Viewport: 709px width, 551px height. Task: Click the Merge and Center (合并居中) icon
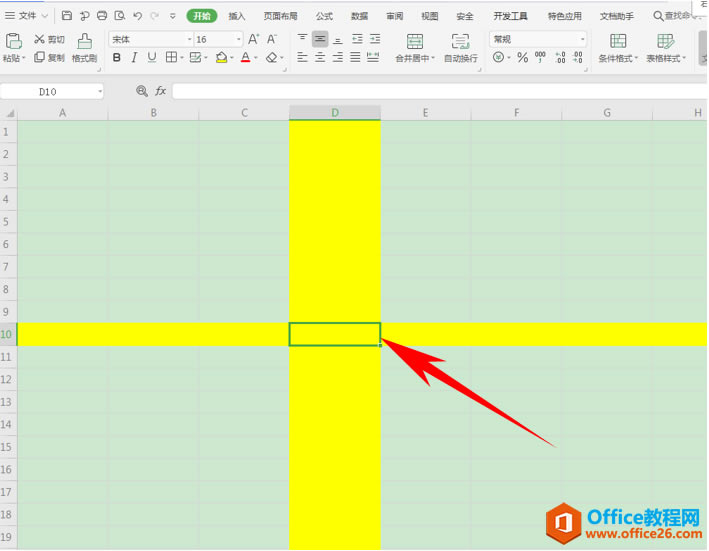click(x=415, y=42)
